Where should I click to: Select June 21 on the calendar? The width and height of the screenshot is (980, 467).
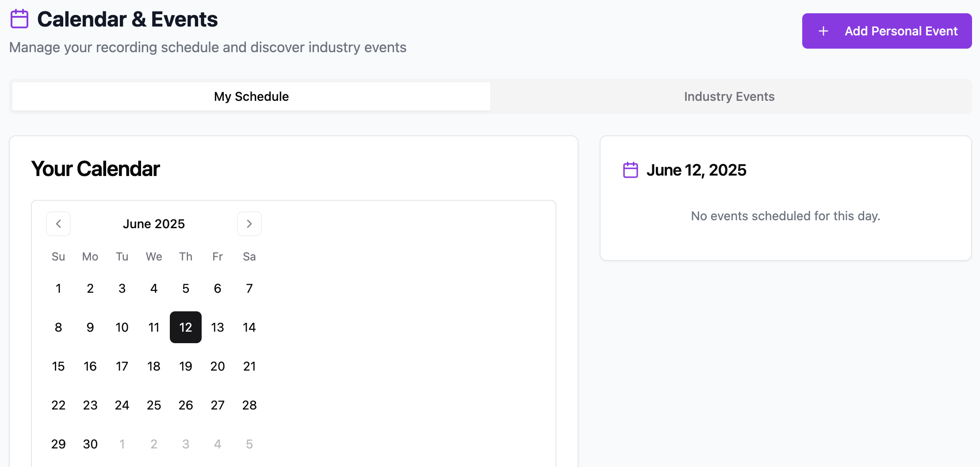[249, 366]
